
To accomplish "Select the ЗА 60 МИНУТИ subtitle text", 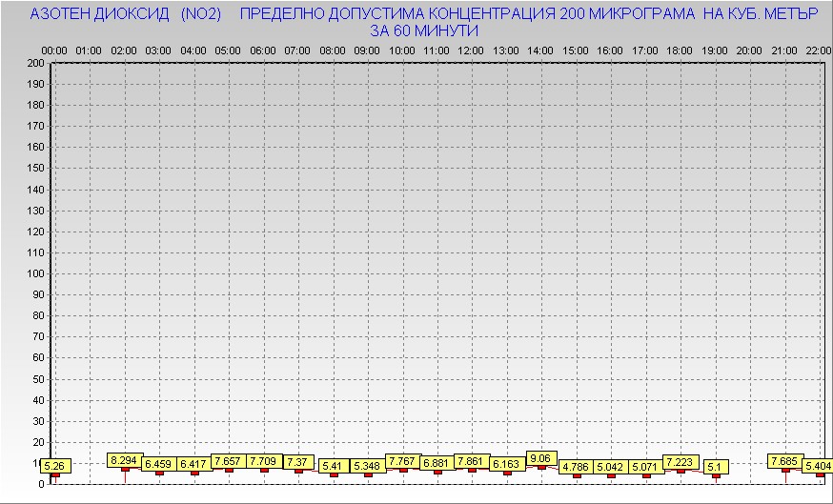I will click(424, 31).
